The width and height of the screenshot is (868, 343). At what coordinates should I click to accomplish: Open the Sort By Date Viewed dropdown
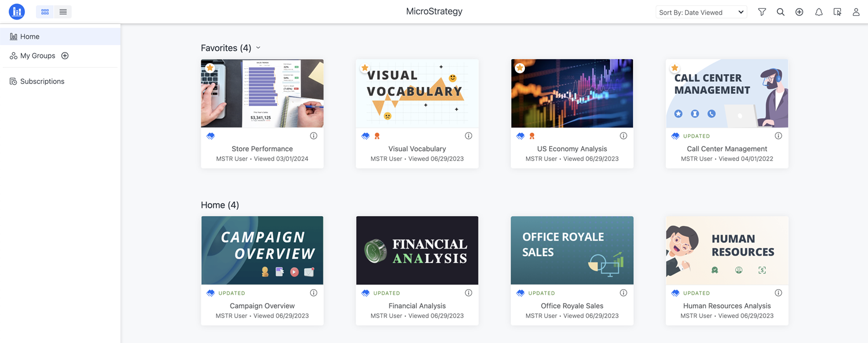coord(701,12)
